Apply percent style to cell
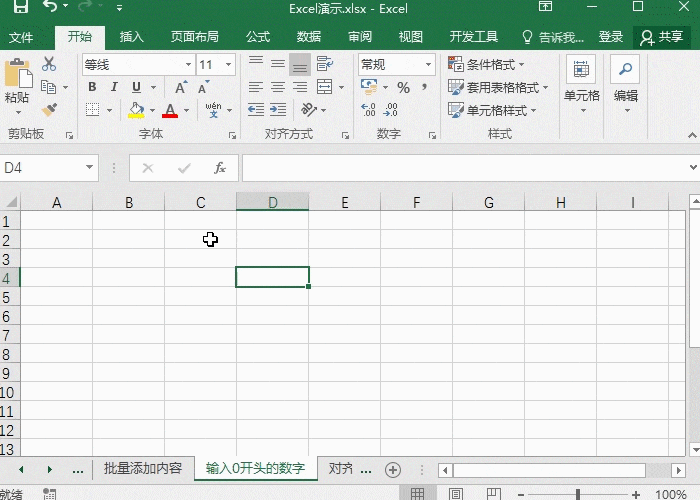The image size is (700, 500). click(404, 88)
